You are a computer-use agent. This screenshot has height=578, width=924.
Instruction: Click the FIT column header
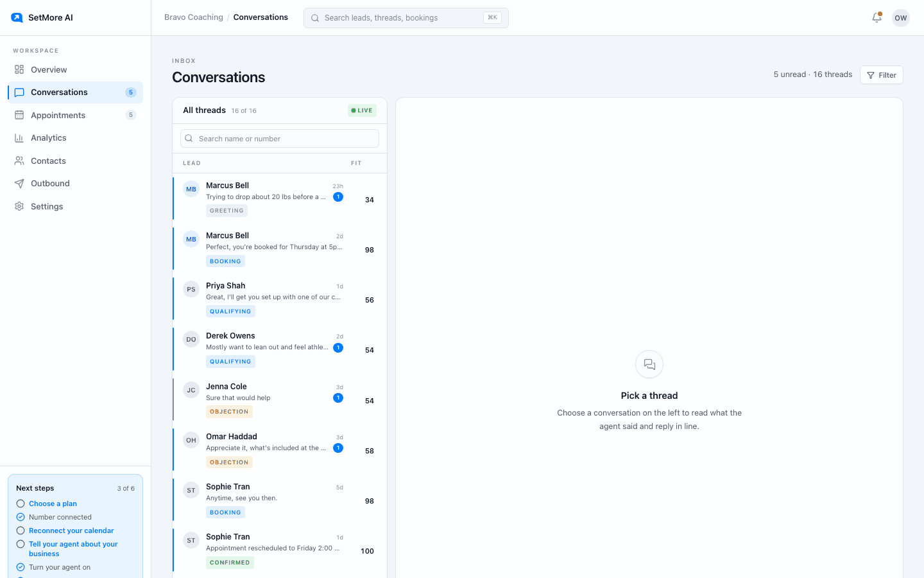click(x=356, y=163)
